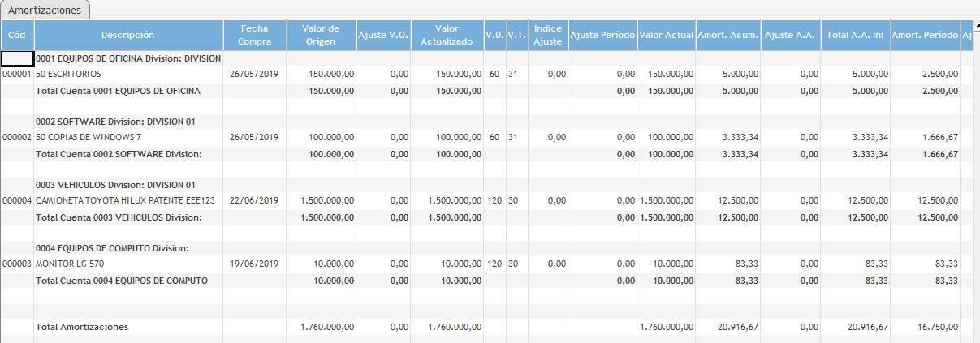Click the Amort. Acum. column header
This screenshot has width=980, height=343.
tap(728, 35)
